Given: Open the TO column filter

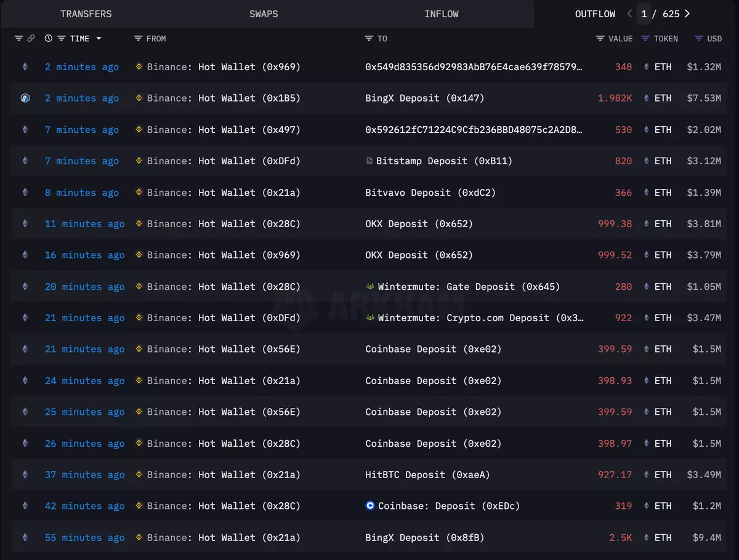Looking at the screenshot, I should tap(369, 38).
